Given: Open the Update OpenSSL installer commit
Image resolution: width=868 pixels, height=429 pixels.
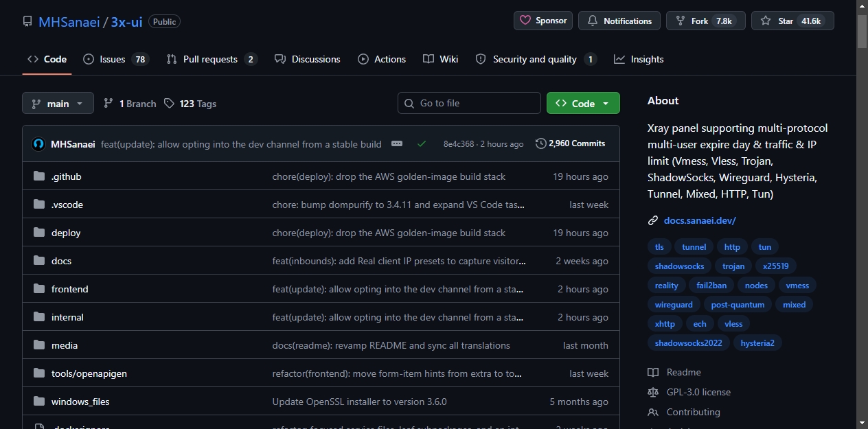Looking at the screenshot, I should [360, 402].
